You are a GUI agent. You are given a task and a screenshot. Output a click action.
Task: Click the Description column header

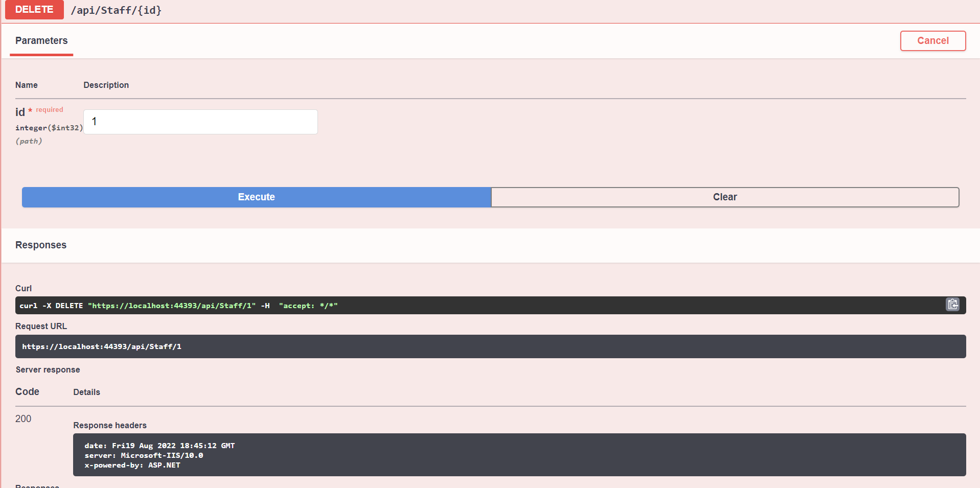click(x=106, y=85)
